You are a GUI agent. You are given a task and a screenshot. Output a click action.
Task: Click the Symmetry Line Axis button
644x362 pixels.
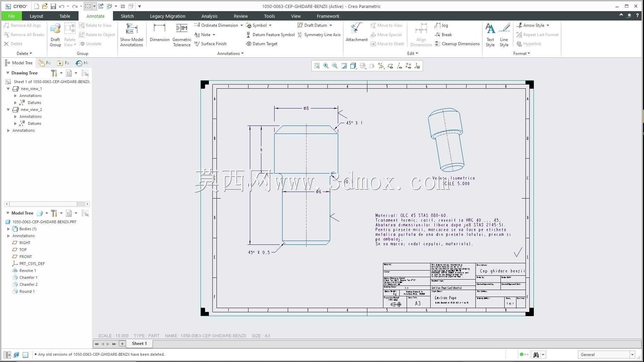[x=319, y=35]
